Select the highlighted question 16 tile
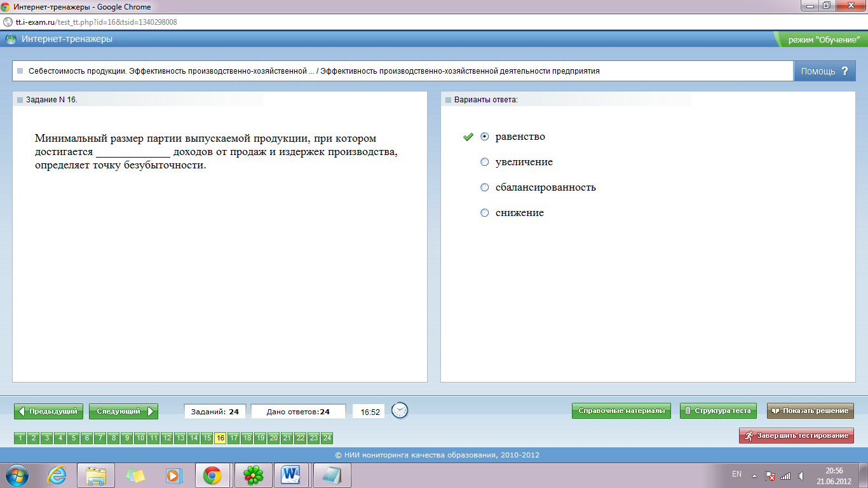 click(x=220, y=438)
